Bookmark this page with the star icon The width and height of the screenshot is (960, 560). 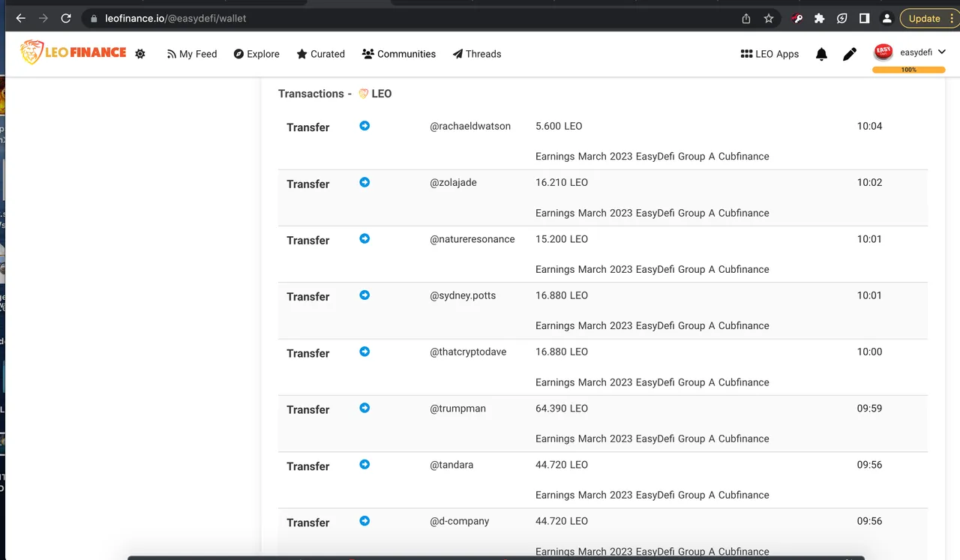click(769, 18)
